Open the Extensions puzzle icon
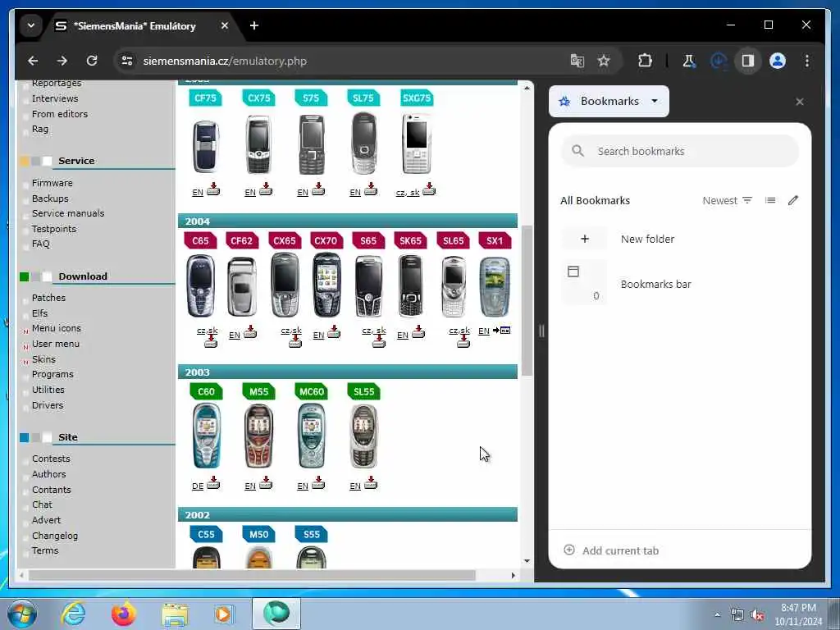The image size is (840, 630). point(645,61)
